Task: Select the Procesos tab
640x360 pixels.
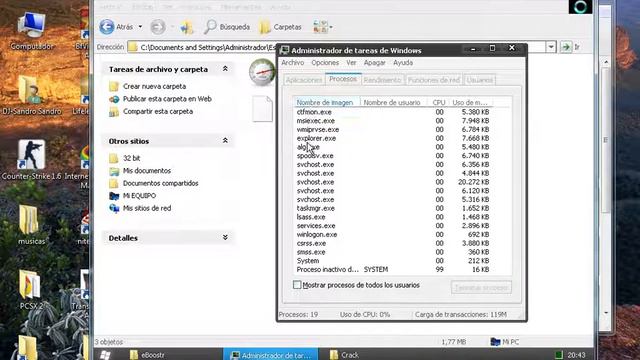Action: click(x=343, y=79)
